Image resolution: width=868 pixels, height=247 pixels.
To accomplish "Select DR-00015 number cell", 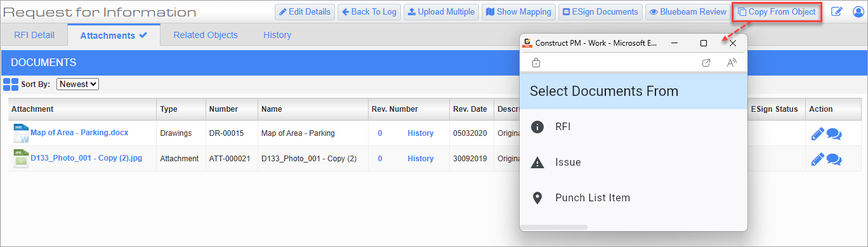I will [232, 133].
